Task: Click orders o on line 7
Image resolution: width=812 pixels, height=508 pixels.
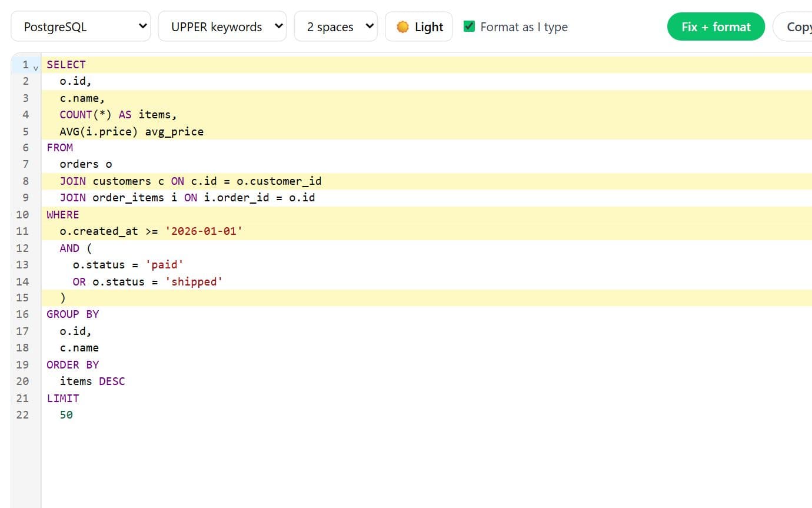Action: [86, 164]
